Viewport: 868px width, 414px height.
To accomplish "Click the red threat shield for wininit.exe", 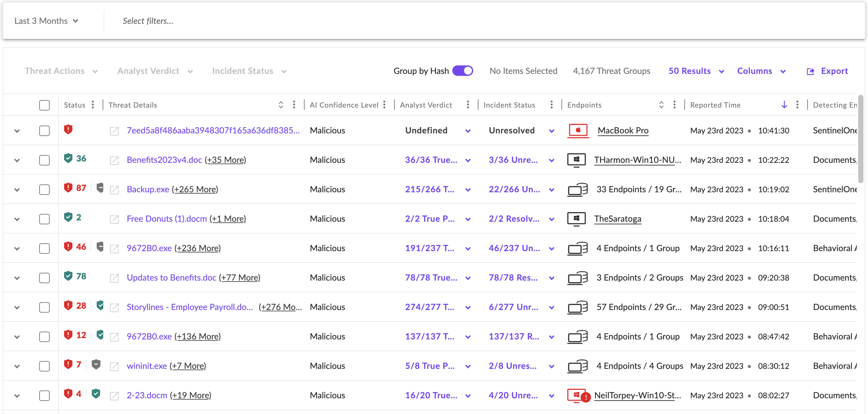I will tap(68, 364).
